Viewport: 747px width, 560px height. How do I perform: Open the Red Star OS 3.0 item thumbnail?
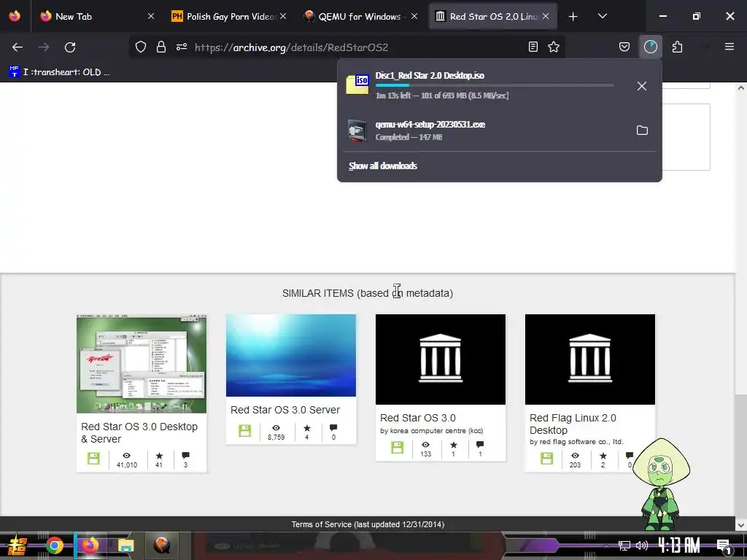(x=441, y=359)
